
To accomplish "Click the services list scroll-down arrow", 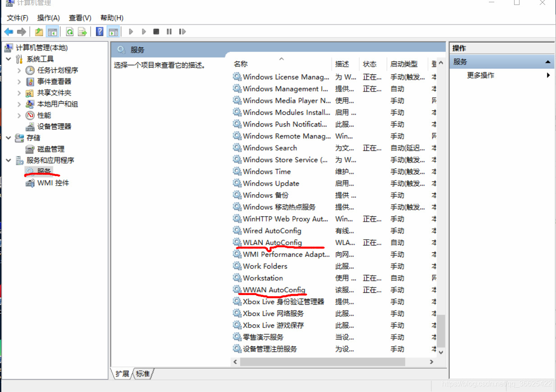I will click(x=441, y=352).
